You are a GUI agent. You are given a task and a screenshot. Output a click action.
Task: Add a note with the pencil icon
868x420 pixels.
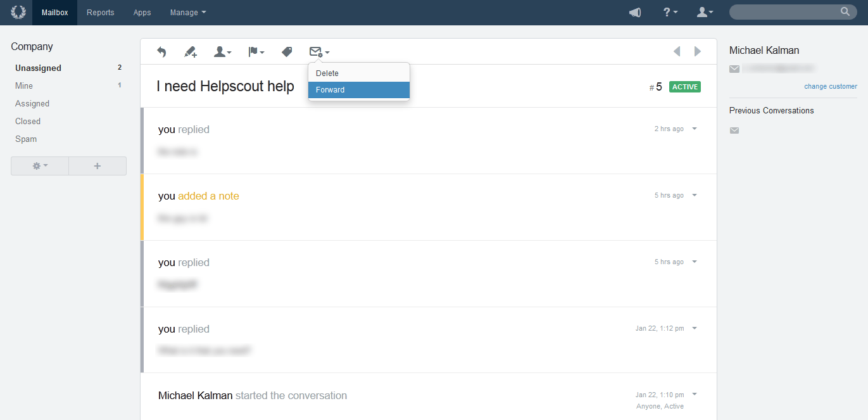click(190, 52)
